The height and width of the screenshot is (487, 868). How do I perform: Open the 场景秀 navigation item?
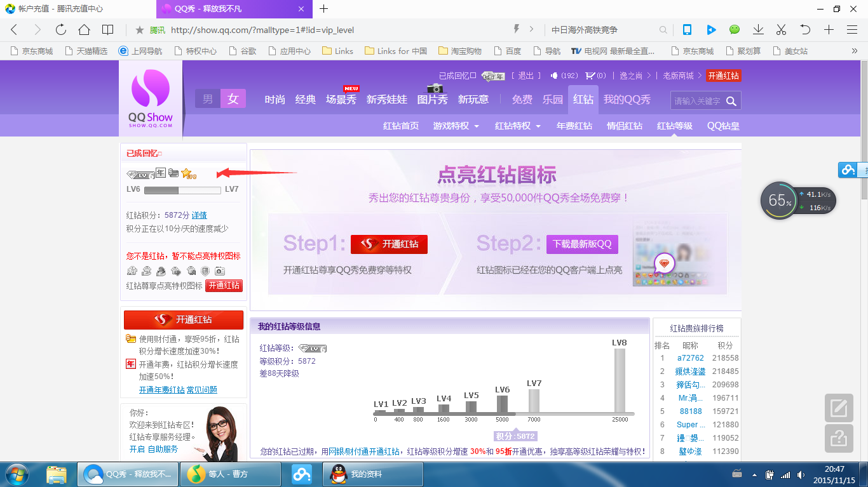341,99
